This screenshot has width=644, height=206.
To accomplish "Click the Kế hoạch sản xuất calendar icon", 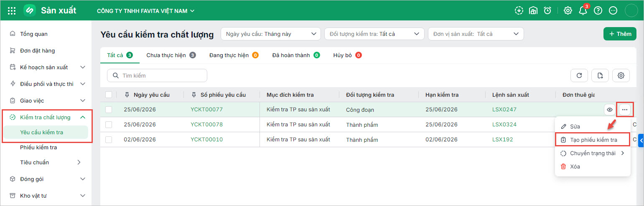I will tap(13, 67).
